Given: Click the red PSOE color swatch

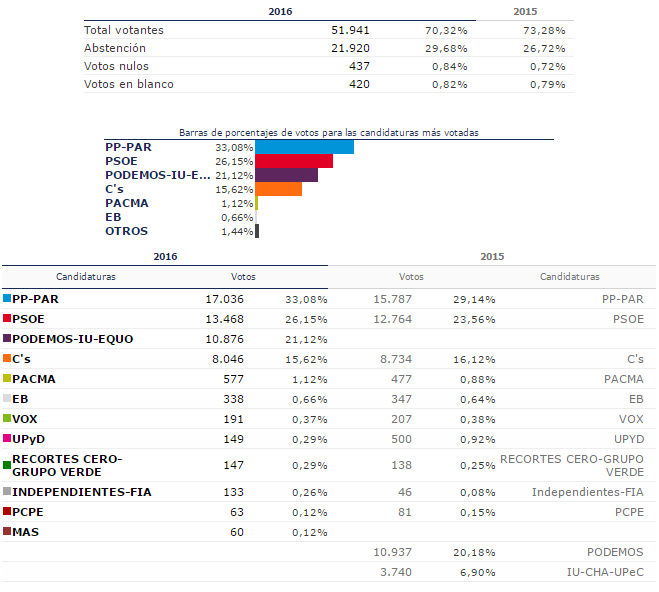Looking at the screenshot, I should click(7, 318).
